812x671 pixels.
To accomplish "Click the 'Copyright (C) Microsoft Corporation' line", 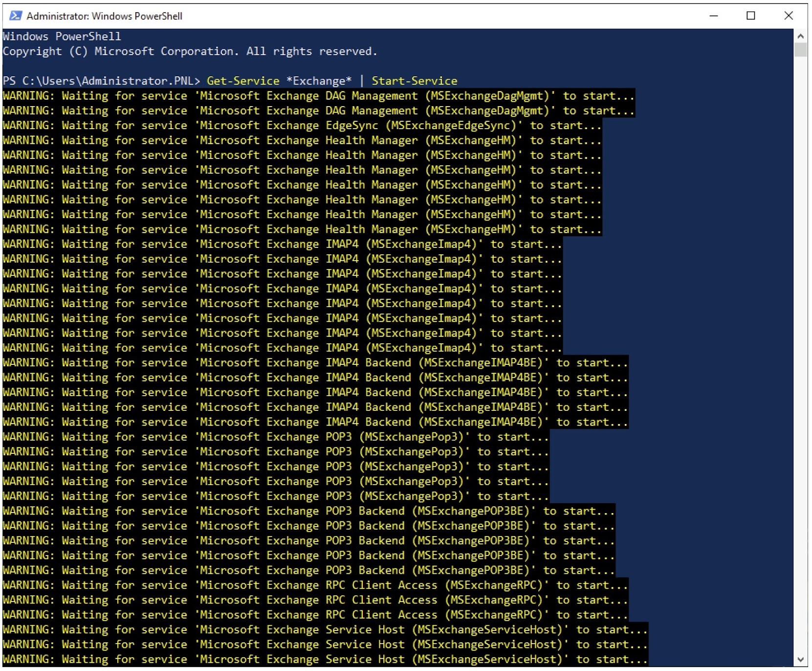I will click(x=190, y=51).
